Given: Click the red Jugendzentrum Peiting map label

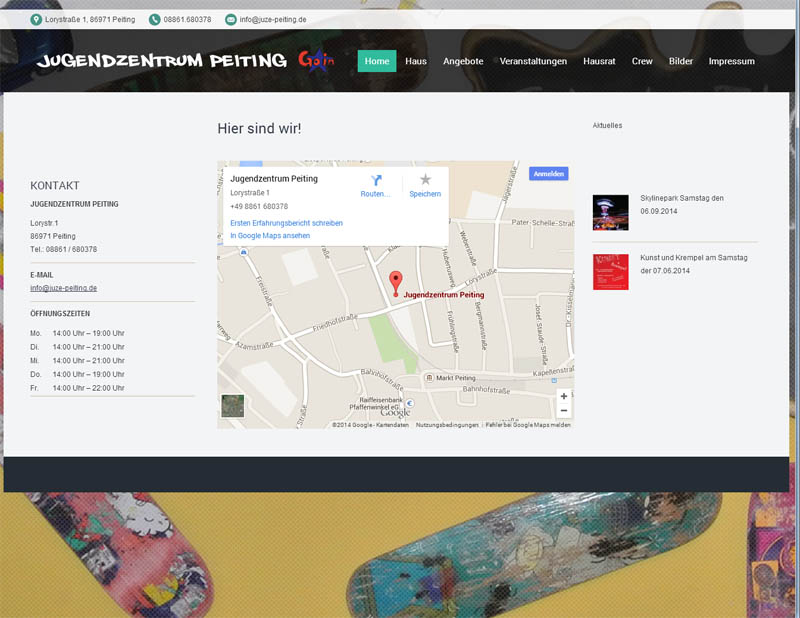Looking at the screenshot, I should tap(444, 294).
